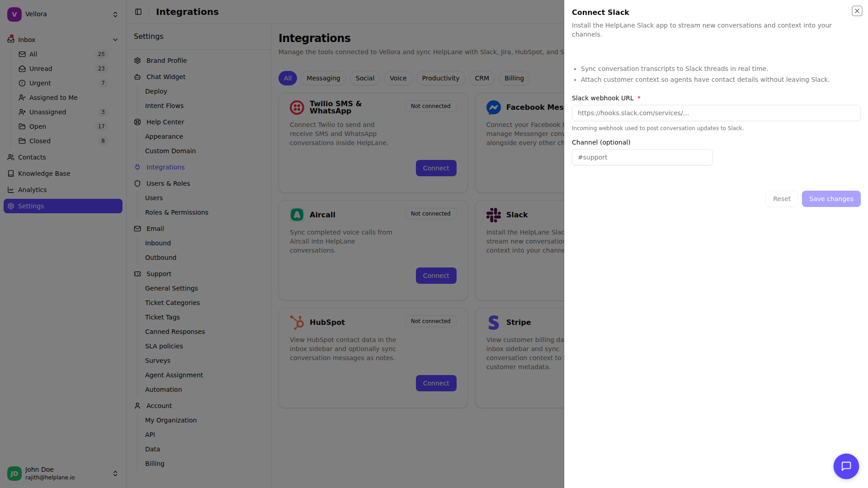868x488 pixels.
Task: Connect the Aircall integration
Action: tap(436, 276)
